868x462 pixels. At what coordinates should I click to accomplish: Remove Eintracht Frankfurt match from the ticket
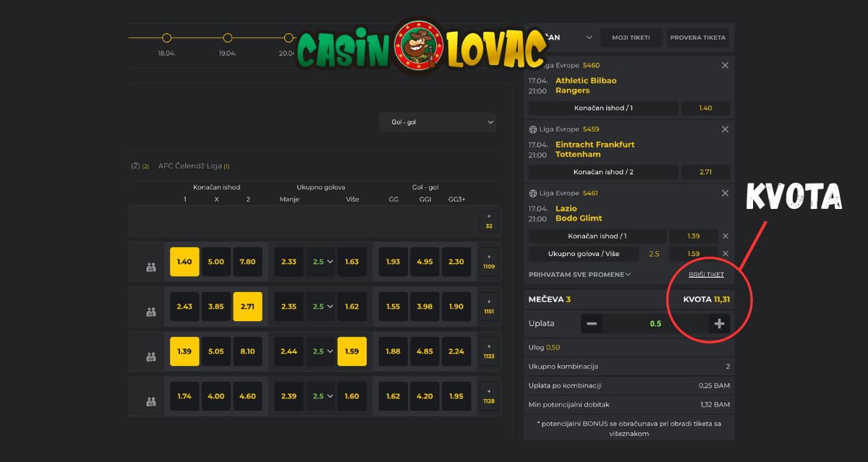pyautogui.click(x=725, y=129)
